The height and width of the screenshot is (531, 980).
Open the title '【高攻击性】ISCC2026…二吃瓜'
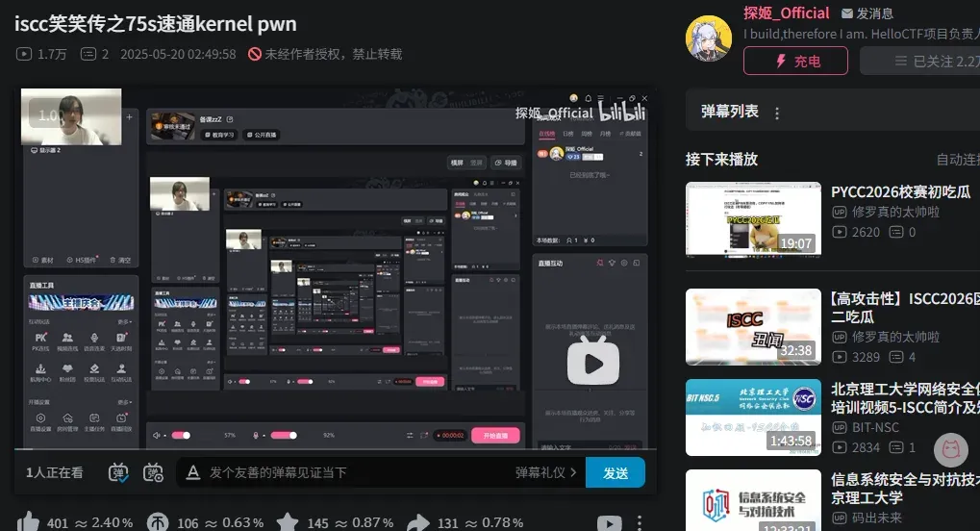905,307
